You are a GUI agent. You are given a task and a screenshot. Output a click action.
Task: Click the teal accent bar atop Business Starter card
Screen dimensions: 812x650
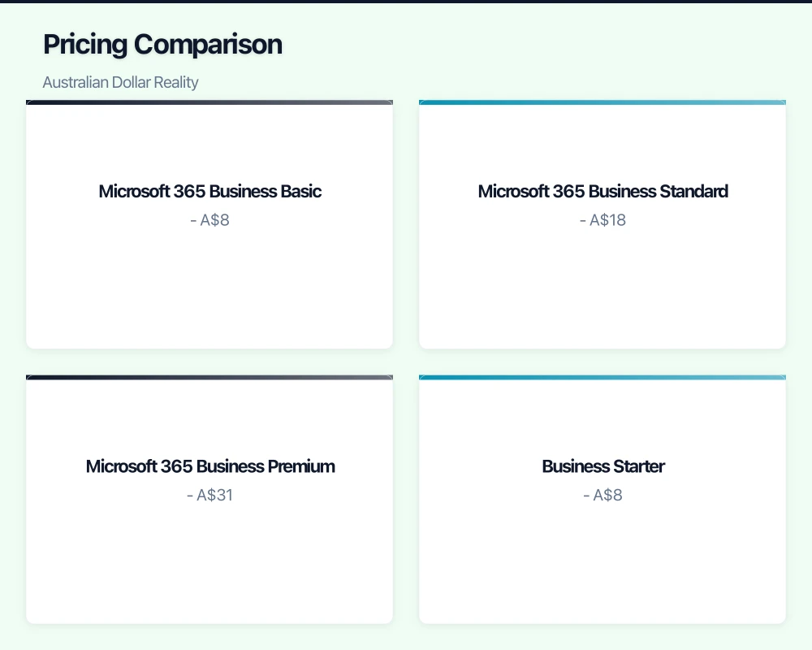603,377
